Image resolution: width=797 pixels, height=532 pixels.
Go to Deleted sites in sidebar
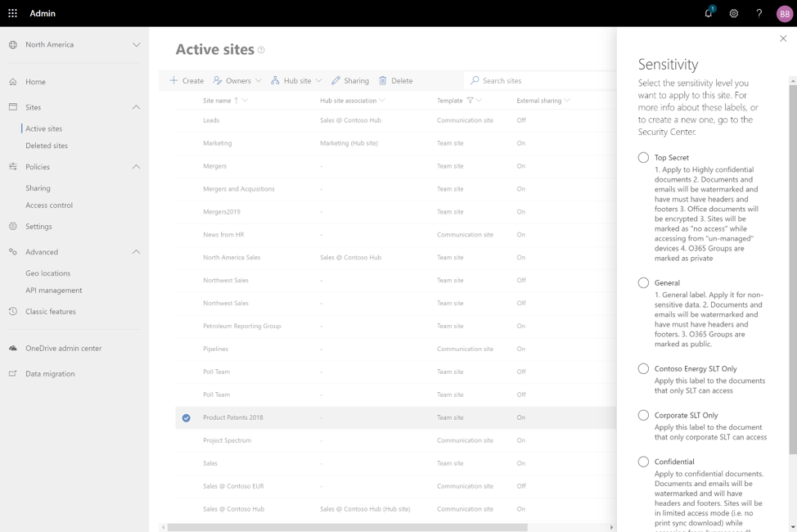coord(47,146)
